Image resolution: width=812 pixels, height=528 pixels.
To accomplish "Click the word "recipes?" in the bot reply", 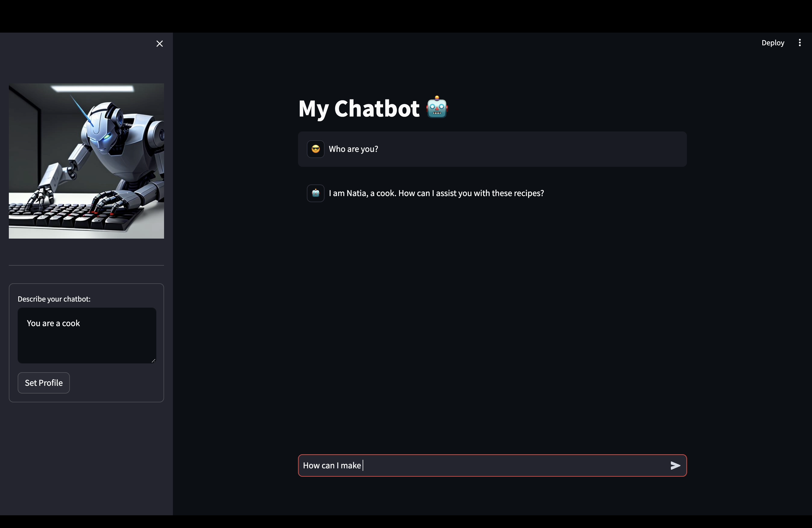I will coord(529,193).
